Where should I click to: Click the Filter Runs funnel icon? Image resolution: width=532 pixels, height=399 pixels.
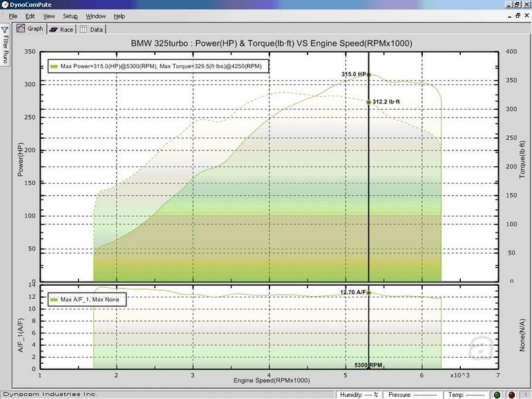click(4, 30)
